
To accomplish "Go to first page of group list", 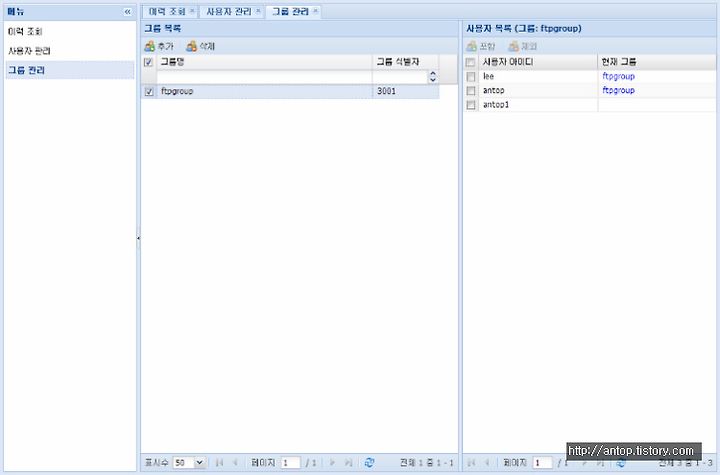I will pos(219,463).
